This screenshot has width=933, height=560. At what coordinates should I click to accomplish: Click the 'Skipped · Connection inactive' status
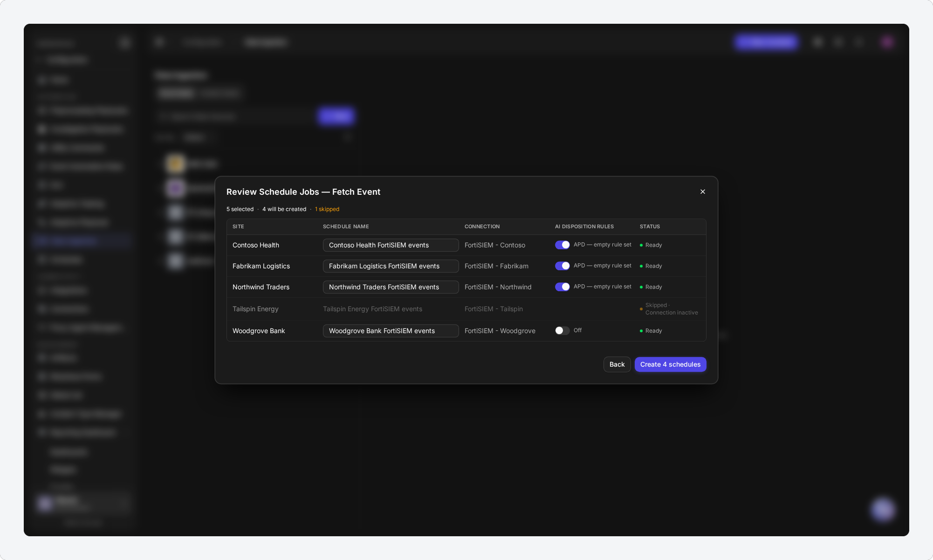[671, 309]
